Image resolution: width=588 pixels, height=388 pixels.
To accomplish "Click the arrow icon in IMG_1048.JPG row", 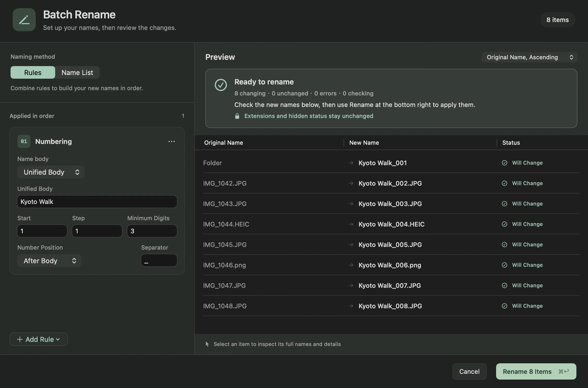I will [x=351, y=306].
